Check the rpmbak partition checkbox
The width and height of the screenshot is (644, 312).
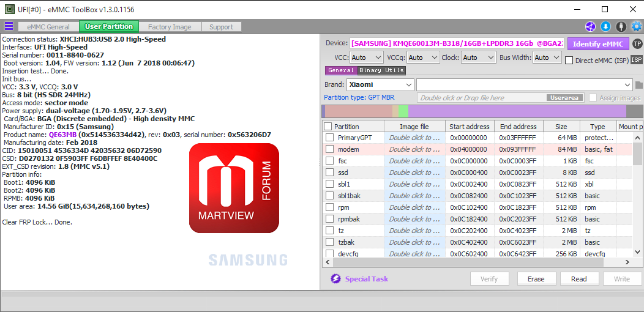pyautogui.click(x=330, y=219)
